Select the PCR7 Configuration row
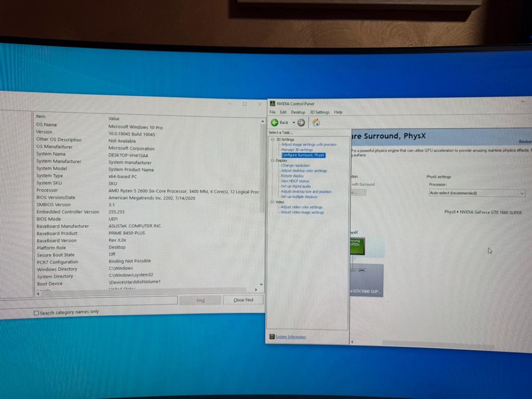The image size is (532, 399). [x=148, y=262]
